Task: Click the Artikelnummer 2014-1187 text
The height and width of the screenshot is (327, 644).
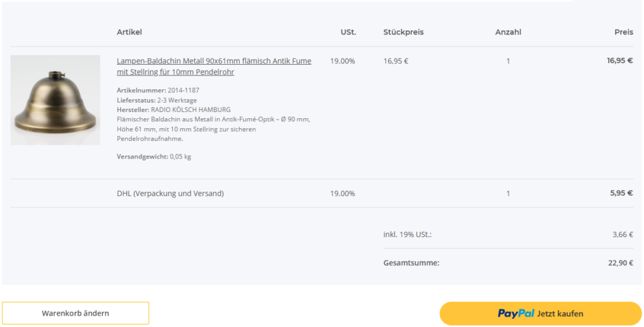Action: pyautogui.click(x=158, y=91)
